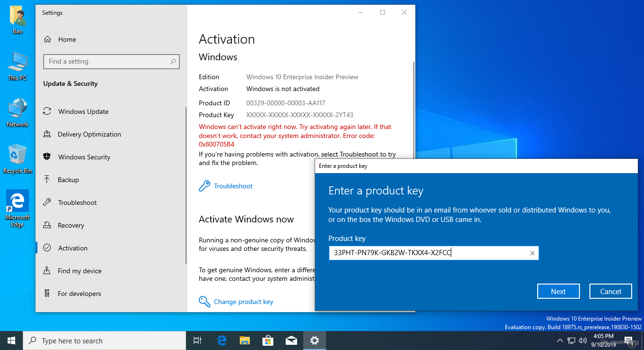Screen dimensions: 644x350
Task: Click 'Windows is not activated' status text
Action: (283, 89)
